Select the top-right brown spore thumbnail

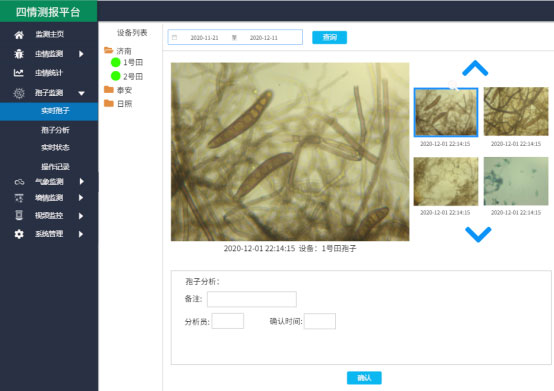tap(516, 112)
